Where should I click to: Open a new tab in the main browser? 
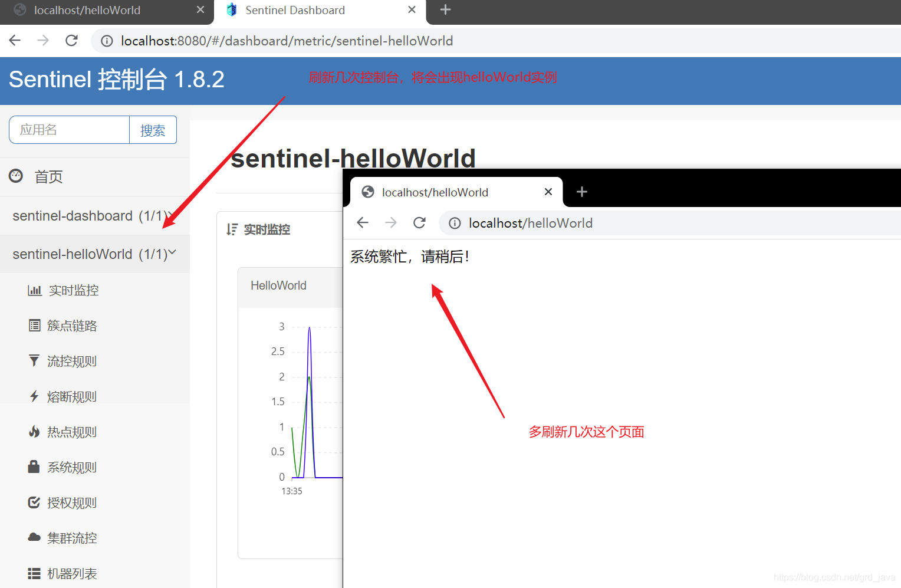coord(446,9)
